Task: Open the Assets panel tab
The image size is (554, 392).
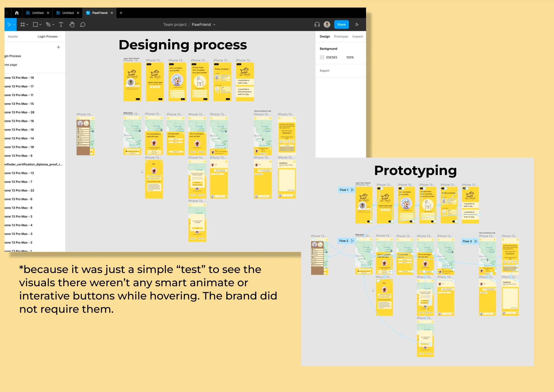Action: (13, 36)
